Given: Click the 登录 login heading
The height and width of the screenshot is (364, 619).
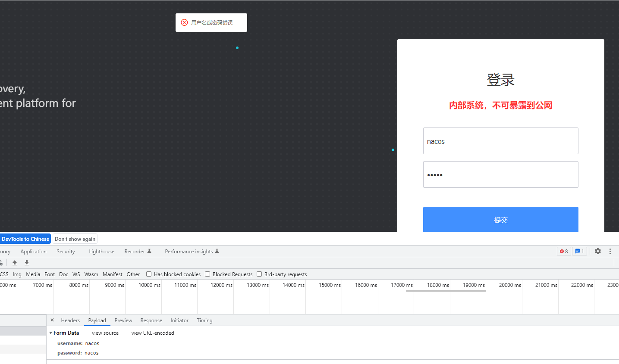Looking at the screenshot, I should pos(500,80).
